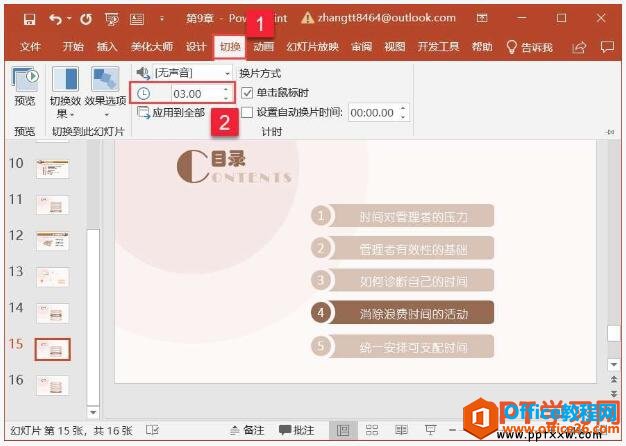Click slide item 4 消除浪费时间的活动
This screenshot has width=626, height=446.
point(402,313)
